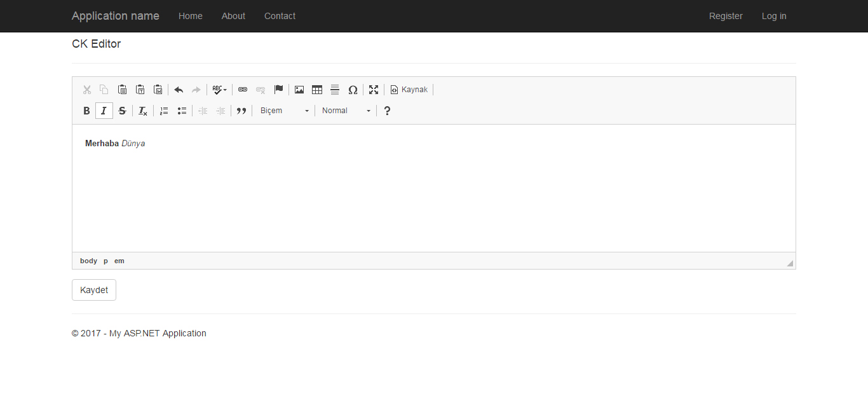Image resolution: width=868 pixels, height=405 pixels.
Task: Insert an anchor using flag icon
Action: point(278,90)
